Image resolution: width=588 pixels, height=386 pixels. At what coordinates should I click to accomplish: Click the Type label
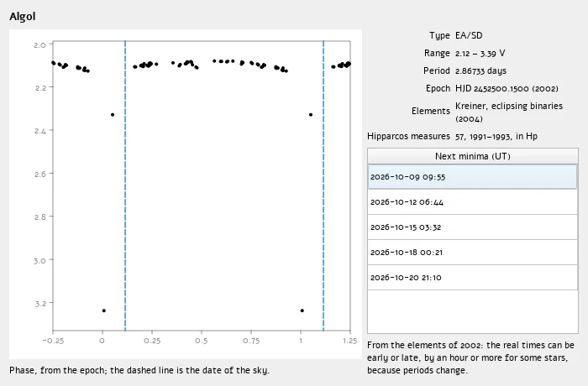[439, 35]
